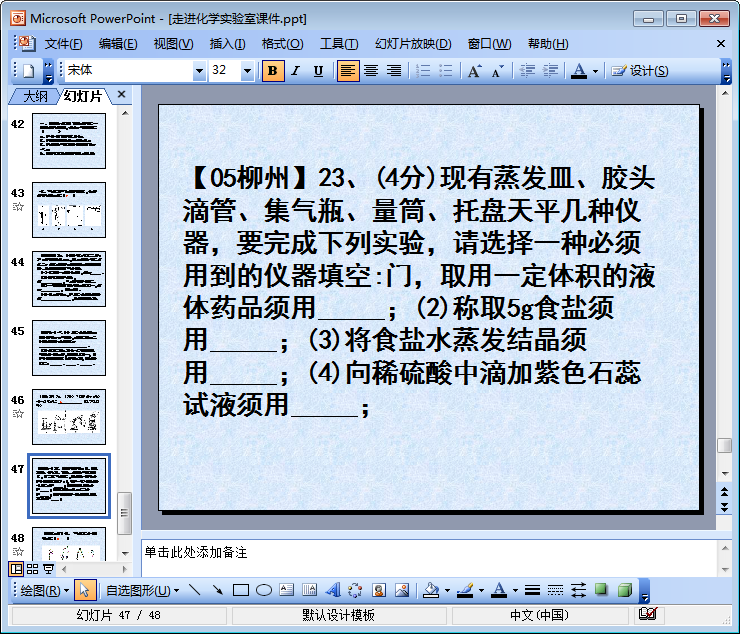Toggle Italic formatting

[x=296, y=71]
